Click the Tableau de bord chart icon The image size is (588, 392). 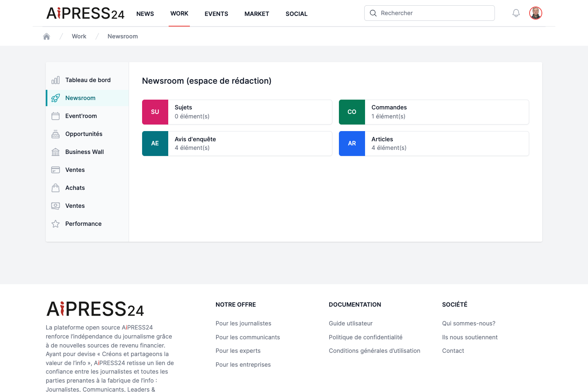tap(56, 80)
